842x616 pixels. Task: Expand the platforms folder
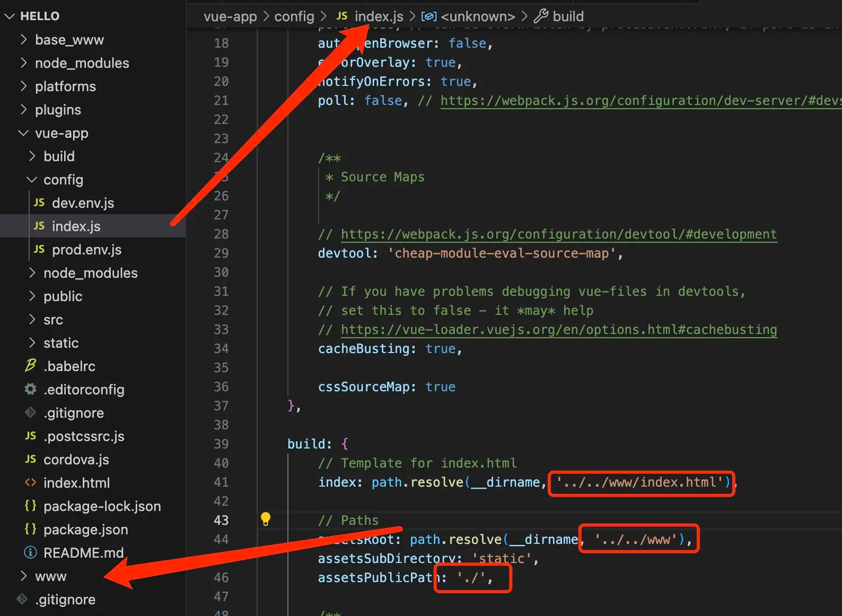(23, 86)
